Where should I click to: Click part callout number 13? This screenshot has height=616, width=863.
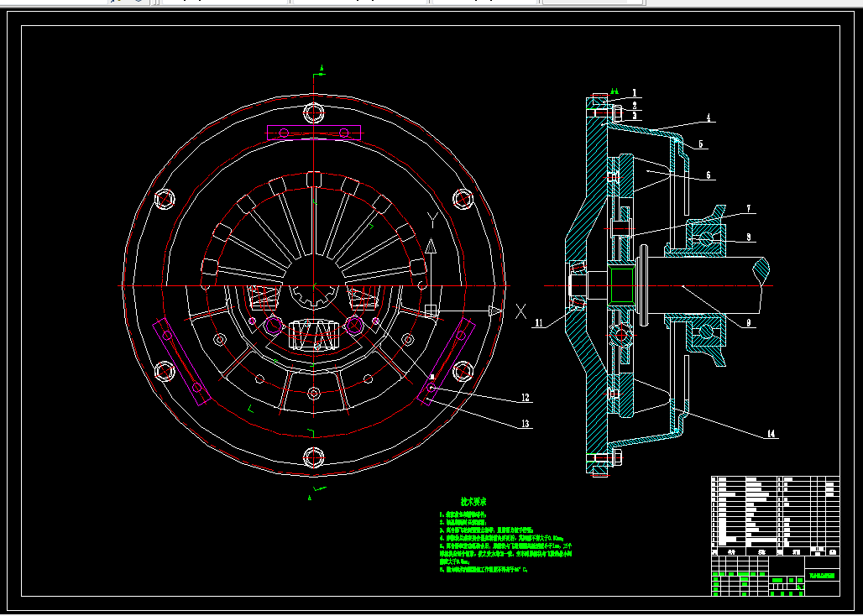click(525, 424)
